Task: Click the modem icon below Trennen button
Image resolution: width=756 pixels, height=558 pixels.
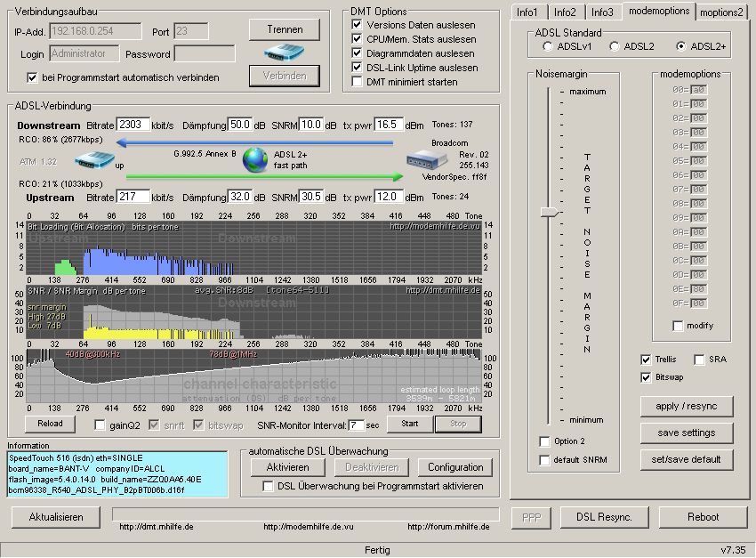Action: tap(284, 53)
